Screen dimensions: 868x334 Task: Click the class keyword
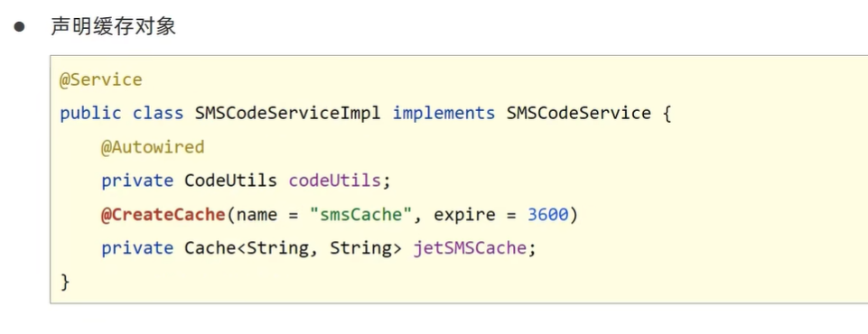158,114
